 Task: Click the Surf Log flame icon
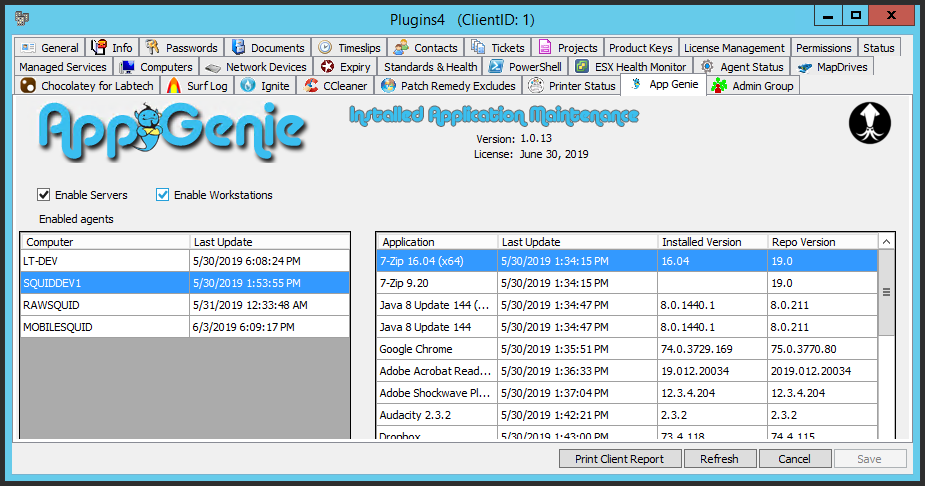coord(174,86)
